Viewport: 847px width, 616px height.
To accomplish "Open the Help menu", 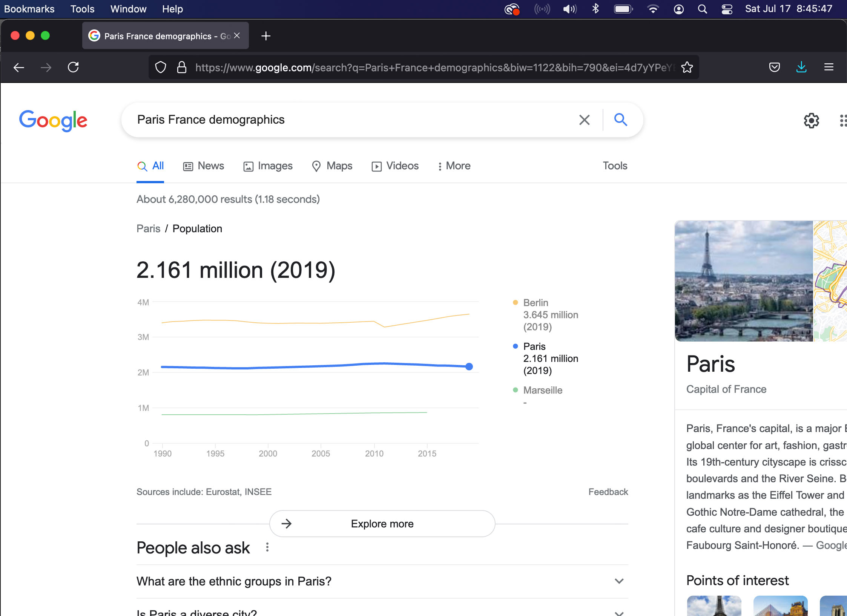I will [172, 9].
